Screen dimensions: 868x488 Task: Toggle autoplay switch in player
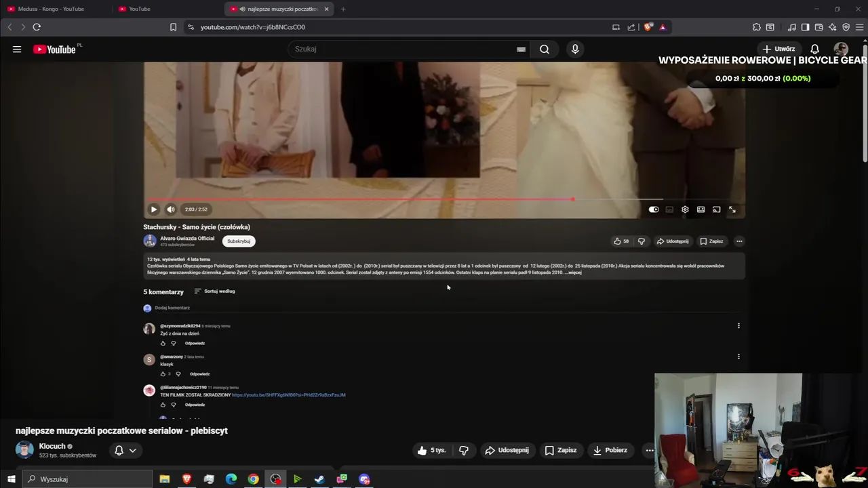pos(654,209)
